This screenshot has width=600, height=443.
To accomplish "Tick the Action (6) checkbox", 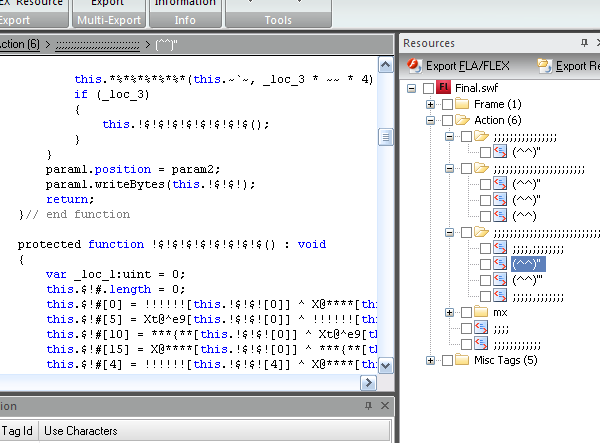I will pos(447,120).
